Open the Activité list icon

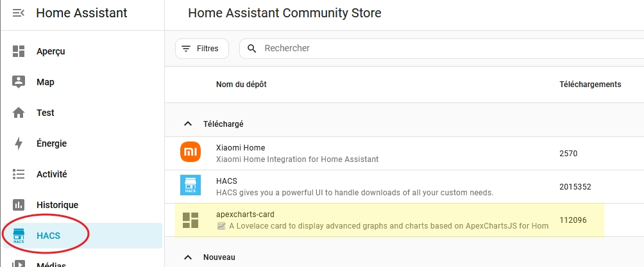click(x=19, y=174)
